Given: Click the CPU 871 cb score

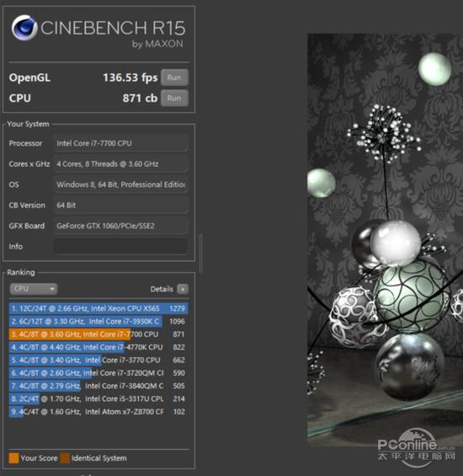Looking at the screenshot, I should [x=140, y=99].
